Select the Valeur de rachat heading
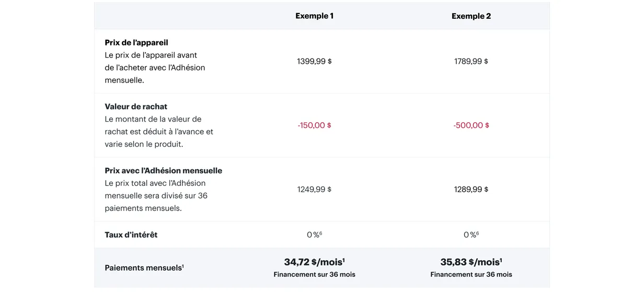 click(x=136, y=107)
